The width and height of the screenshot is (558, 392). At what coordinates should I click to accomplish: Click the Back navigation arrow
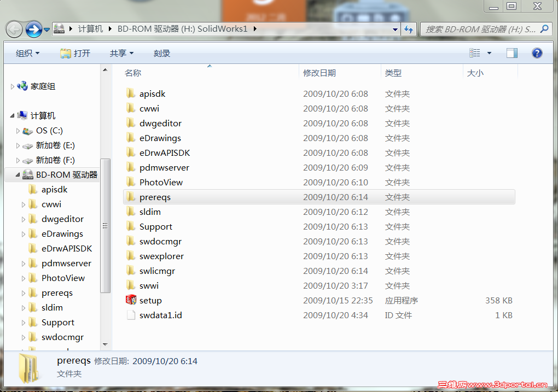tap(14, 30)
